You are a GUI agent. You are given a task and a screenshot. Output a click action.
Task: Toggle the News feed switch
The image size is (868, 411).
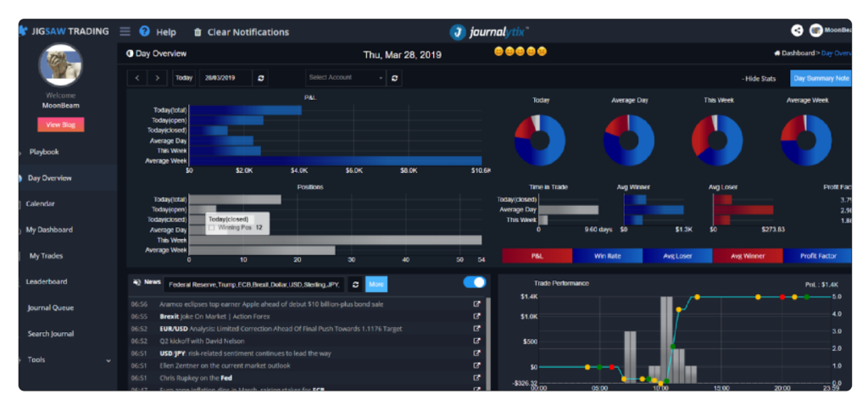coord(475,282)
